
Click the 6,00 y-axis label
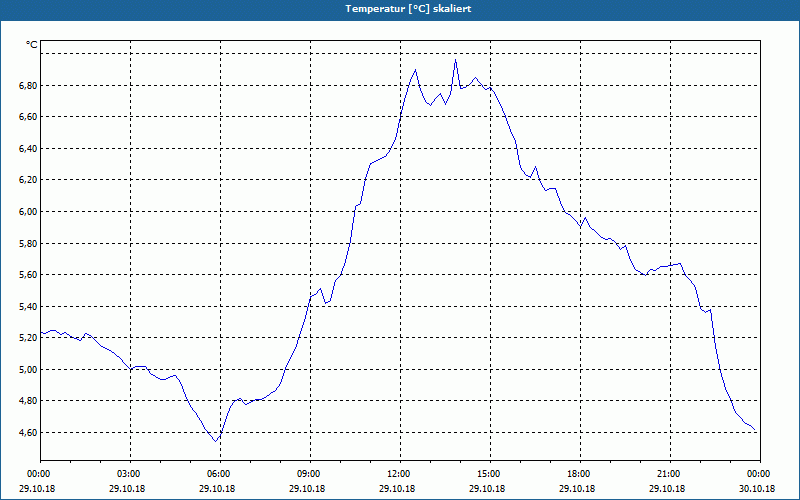coord(28,212)
